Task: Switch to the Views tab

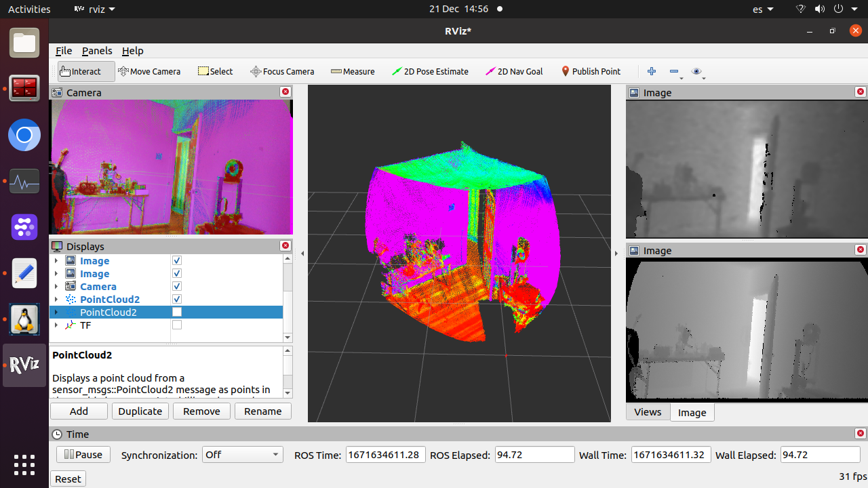Action: 648,412
